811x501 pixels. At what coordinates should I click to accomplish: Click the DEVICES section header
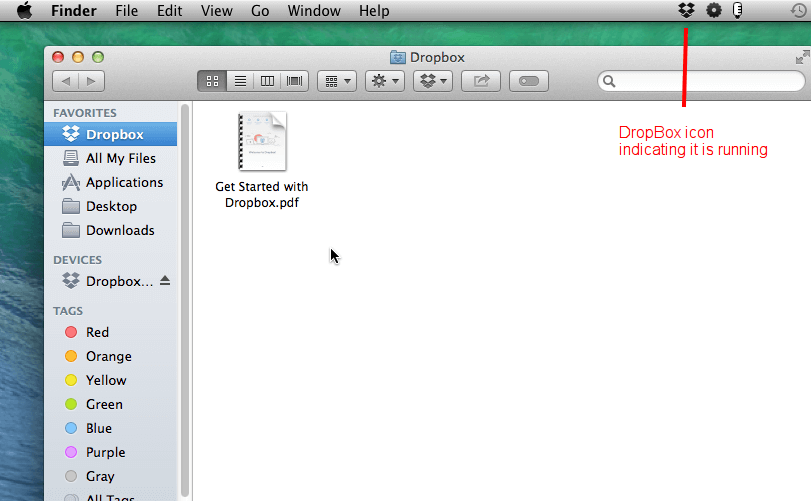(x=78, y=260)
